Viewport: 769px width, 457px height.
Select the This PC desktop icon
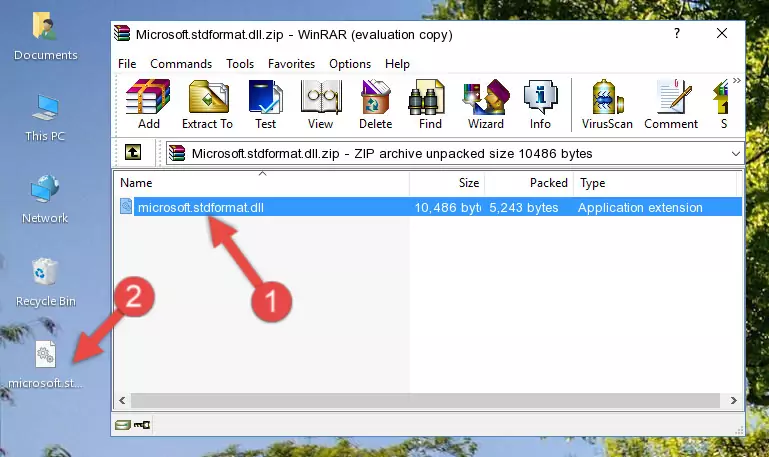(45, 118)
